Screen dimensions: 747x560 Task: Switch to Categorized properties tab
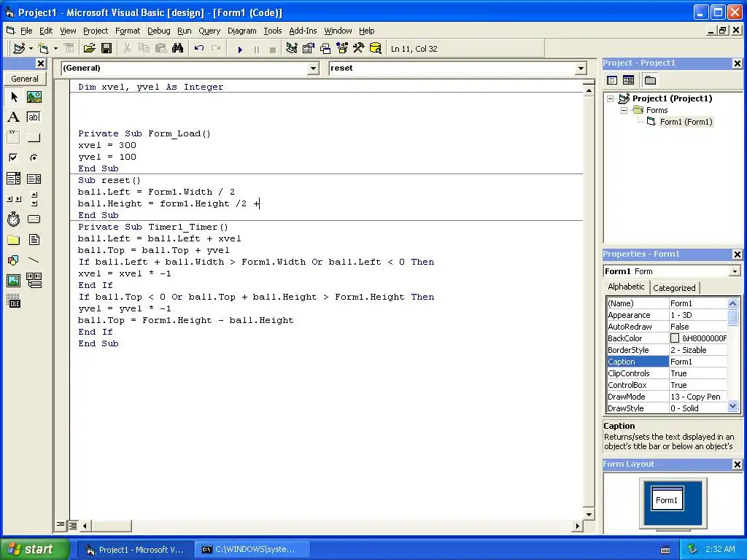[674, 287]
